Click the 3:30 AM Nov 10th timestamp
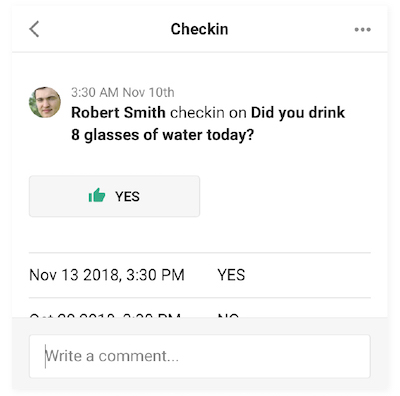This screenshot has height=396, width=400. pos(123,92)
